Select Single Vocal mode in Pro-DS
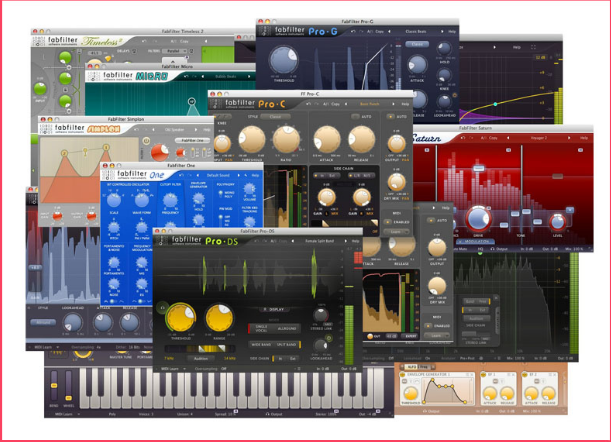 pos(261,328)
